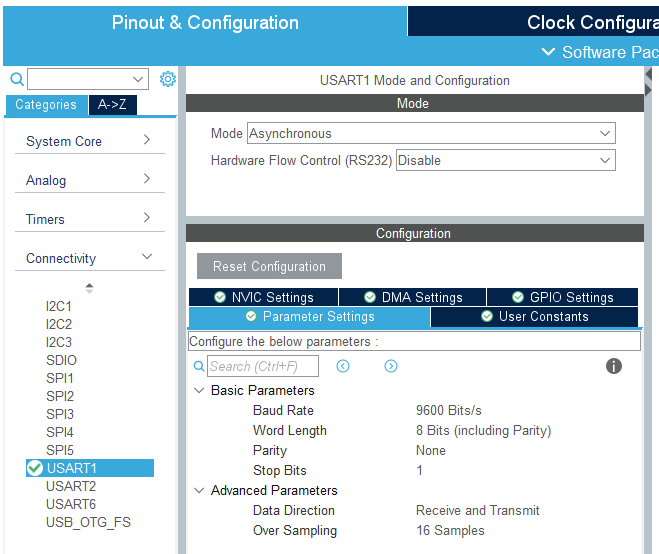Open the DMA Settings tab
Viewport: 659px width, 554px height.
click(413, 297)
